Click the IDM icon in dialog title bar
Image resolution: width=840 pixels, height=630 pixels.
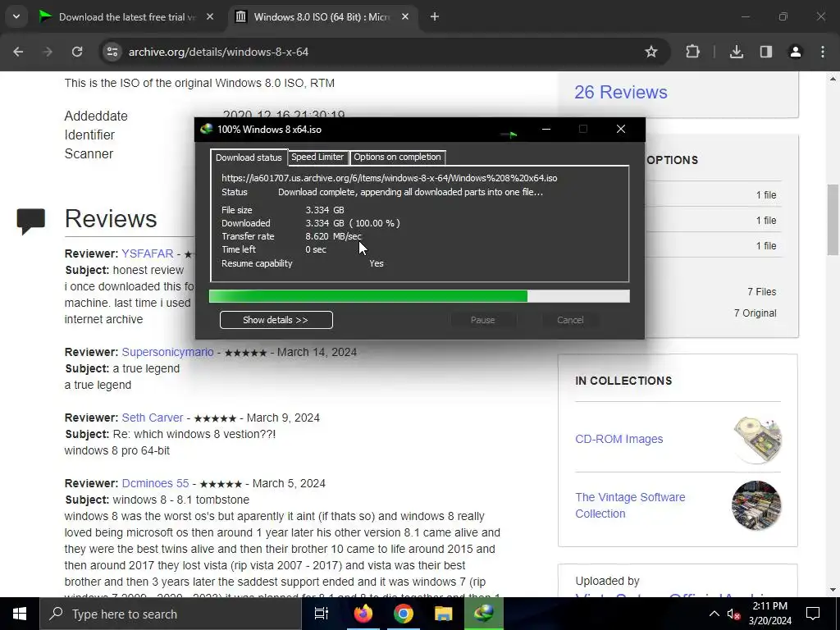coord(206,129)
